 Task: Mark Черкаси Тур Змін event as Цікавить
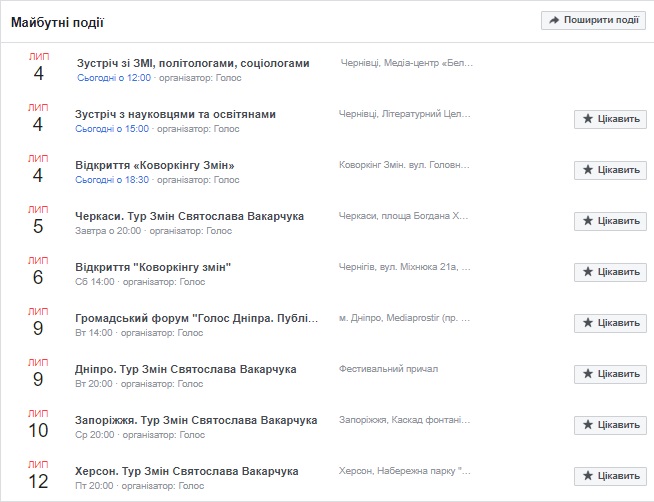[610, 221]
